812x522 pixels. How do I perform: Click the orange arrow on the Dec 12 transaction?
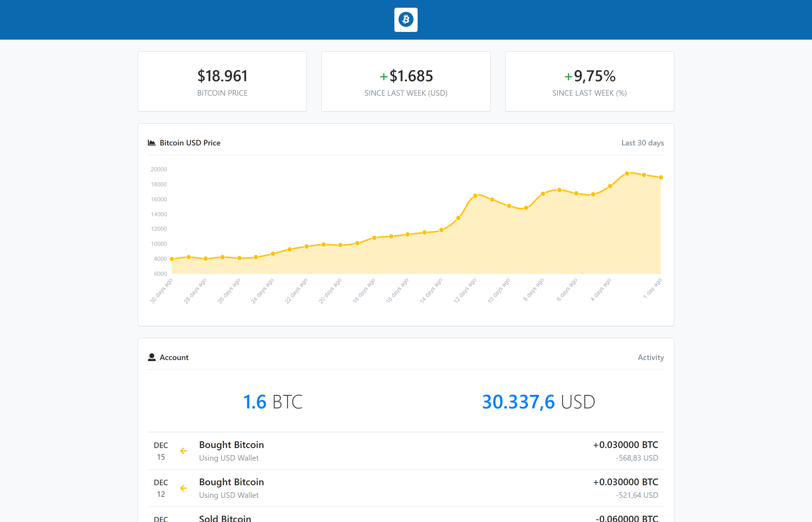[x=184, y=488]
